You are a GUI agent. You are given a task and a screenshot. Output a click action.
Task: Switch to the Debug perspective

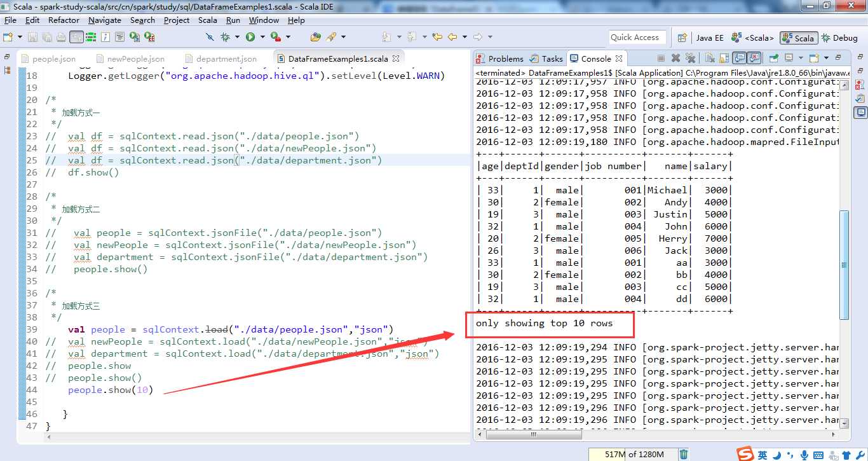click(x=839, y=38)
